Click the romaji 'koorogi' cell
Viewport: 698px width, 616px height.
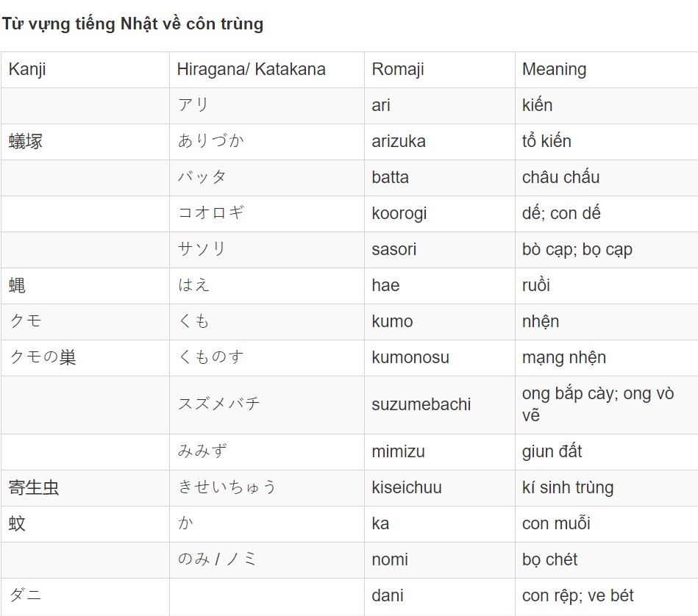point(439,214)
